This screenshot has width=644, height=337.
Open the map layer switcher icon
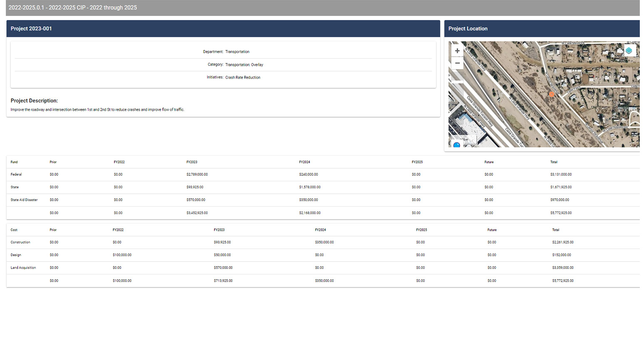[629, 50]
